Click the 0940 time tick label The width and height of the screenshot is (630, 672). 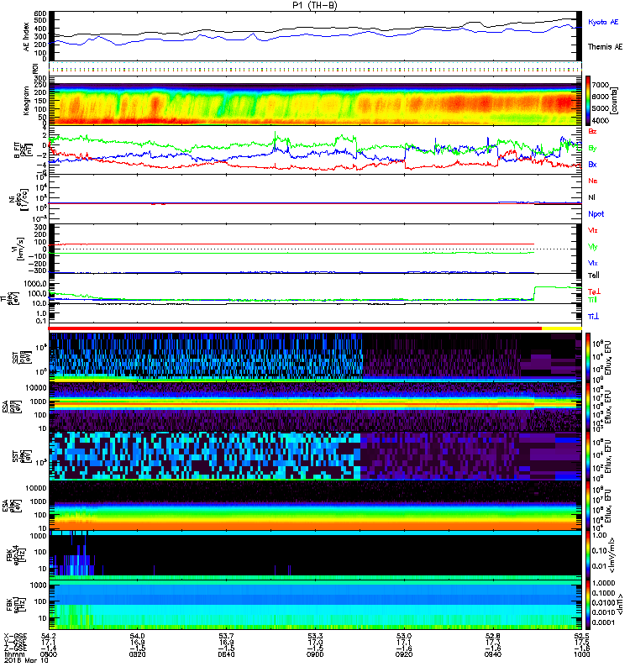(x=493, y=654)
